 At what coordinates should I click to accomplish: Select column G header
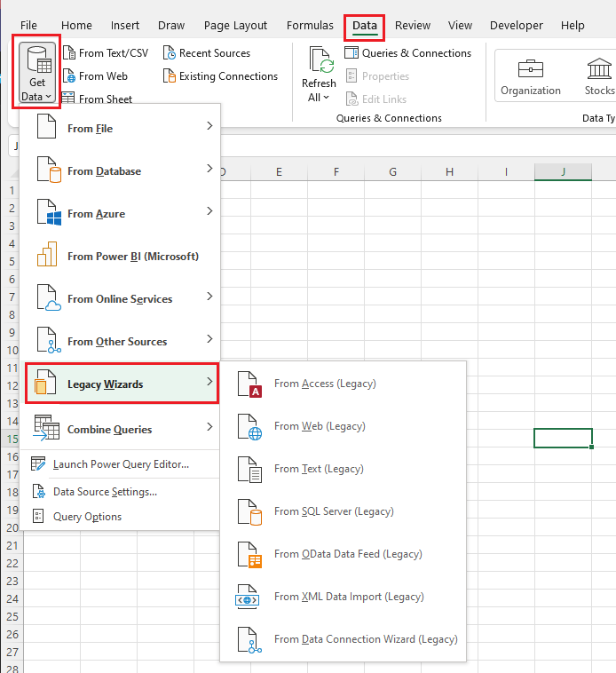392,172
